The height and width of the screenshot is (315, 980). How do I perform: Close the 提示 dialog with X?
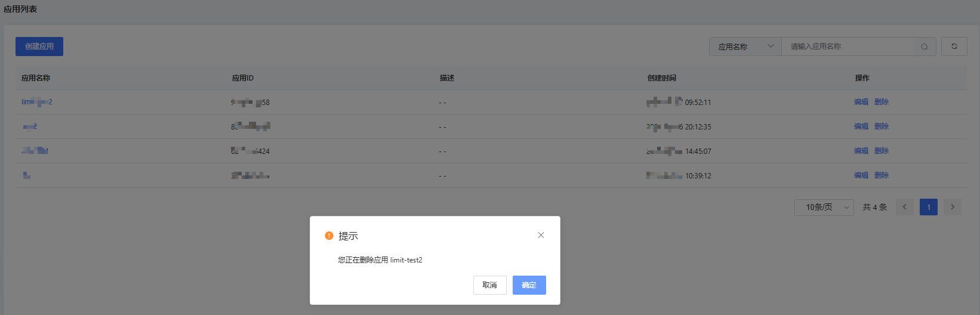(x=541, y=235)
